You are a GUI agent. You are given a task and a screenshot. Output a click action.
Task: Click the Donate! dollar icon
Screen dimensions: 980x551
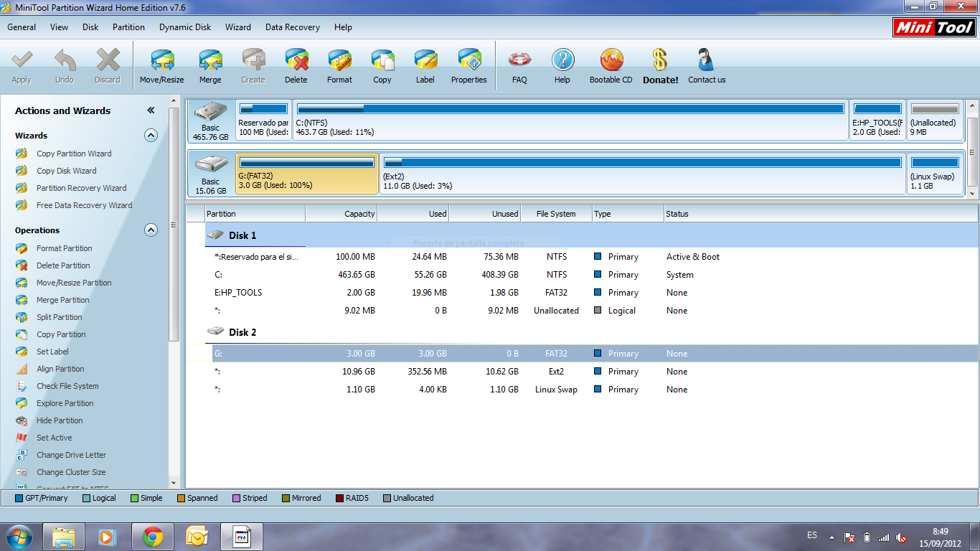tap(660, 60)
